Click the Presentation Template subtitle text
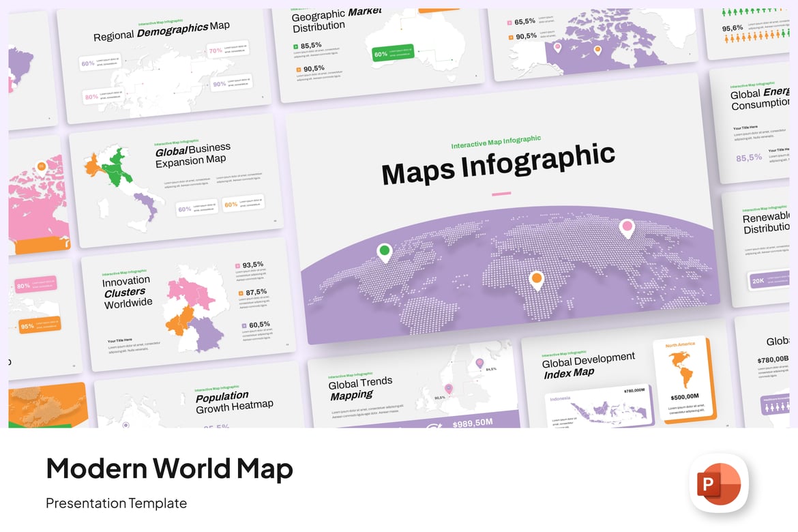 [116, 503]
